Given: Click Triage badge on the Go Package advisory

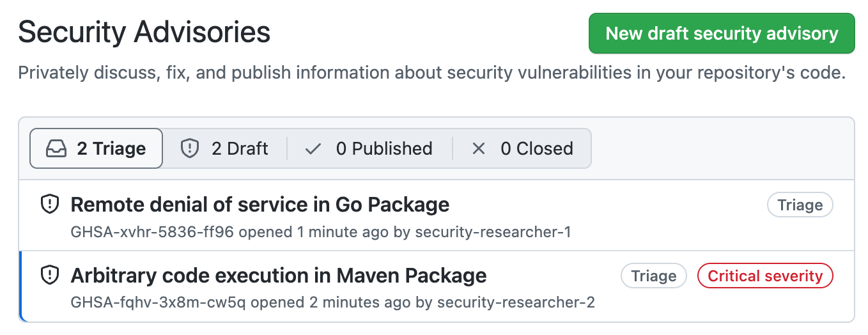Looking at the screenshot, I should point(800,205).
